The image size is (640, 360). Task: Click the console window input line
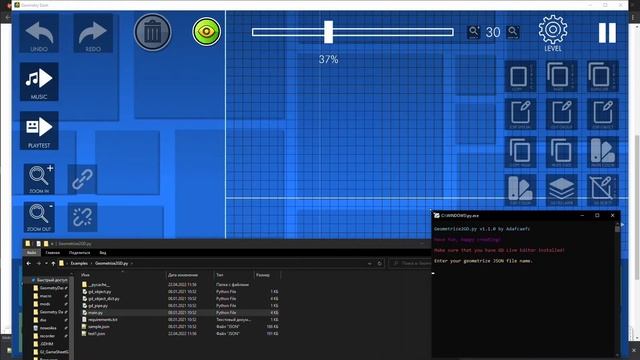(x=522, y=273)
